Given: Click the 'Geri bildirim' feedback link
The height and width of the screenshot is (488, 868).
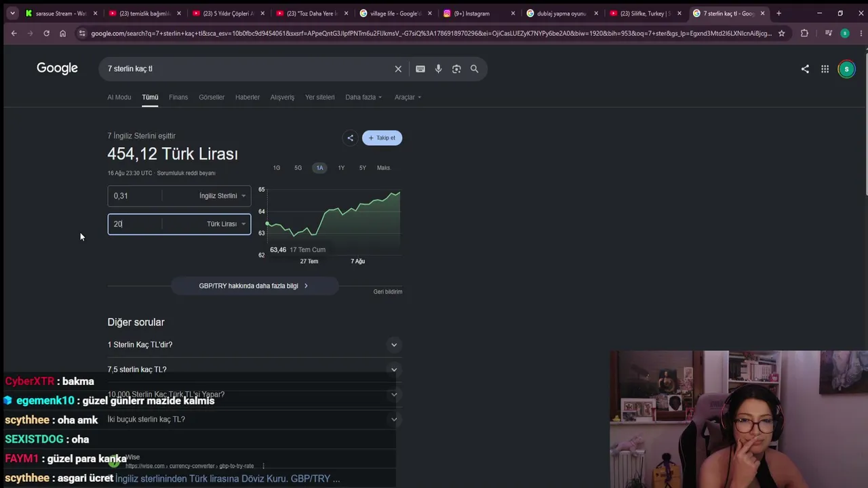Looking at the screenshot, I should pyautogui.click(x=388, y=292).
